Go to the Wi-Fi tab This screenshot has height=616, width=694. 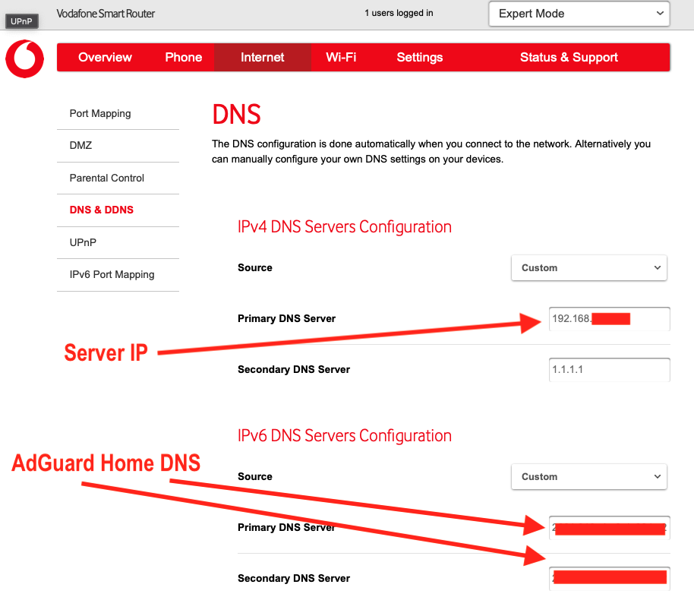point(341,57)
